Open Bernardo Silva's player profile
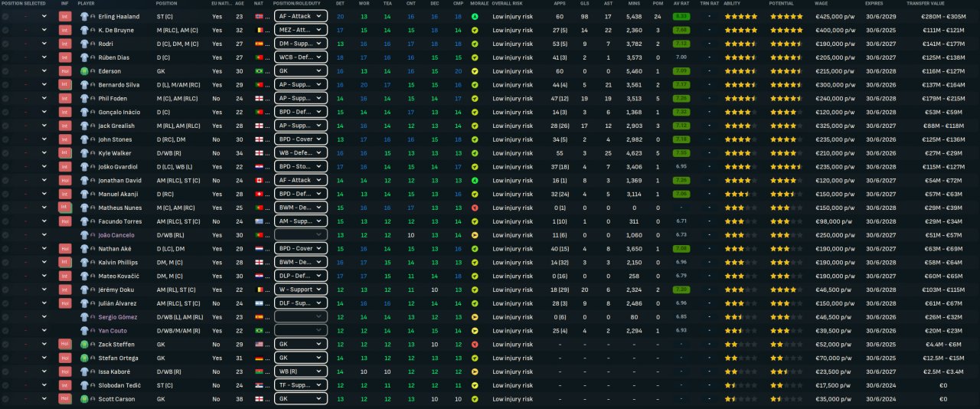This screenshot has height=409, width=980. pyautogui.click(x=119, y=85)
